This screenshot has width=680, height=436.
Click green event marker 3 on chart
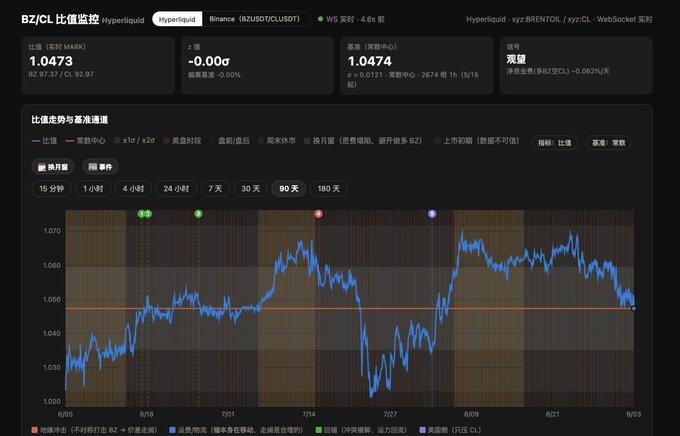[x=198, y=213]
